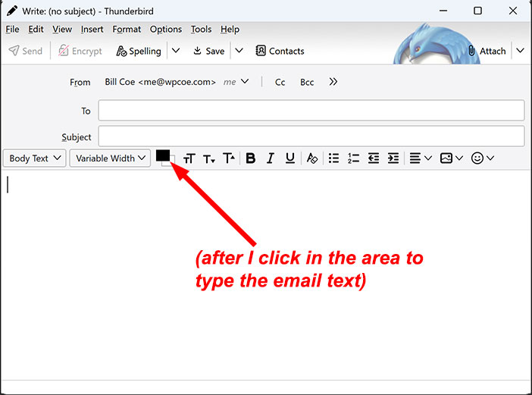Open the Format menu

point(127,30)
